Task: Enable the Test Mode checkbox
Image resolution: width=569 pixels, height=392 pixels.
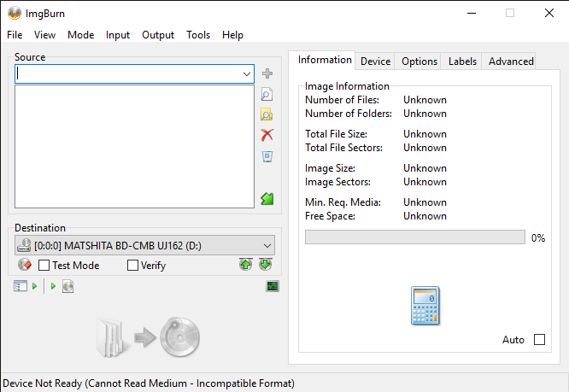Action: click(x=44, y=265)
